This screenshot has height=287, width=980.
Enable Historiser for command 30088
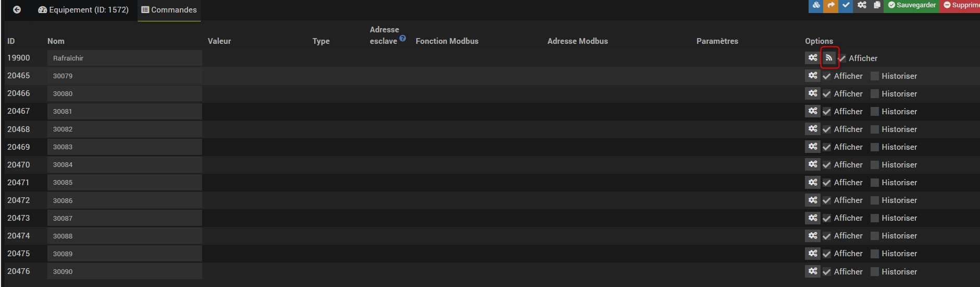click(x=875, y=236)
